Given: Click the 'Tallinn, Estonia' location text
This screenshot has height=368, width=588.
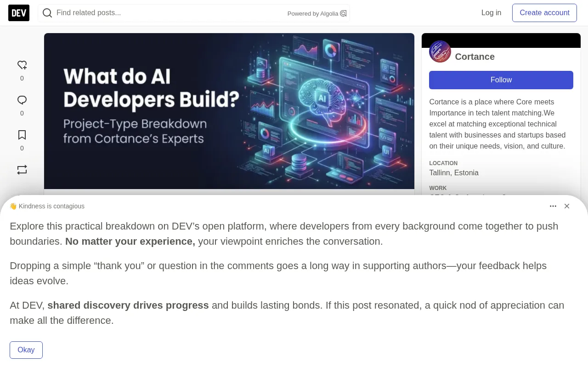Looking at the screenshot, I should click(454, 173).
